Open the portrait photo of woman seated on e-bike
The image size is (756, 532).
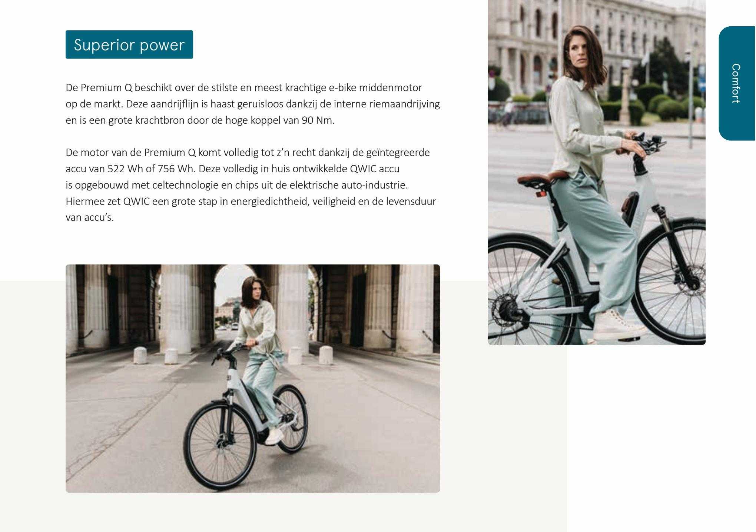pyautogui.click(x=597, y=172)
